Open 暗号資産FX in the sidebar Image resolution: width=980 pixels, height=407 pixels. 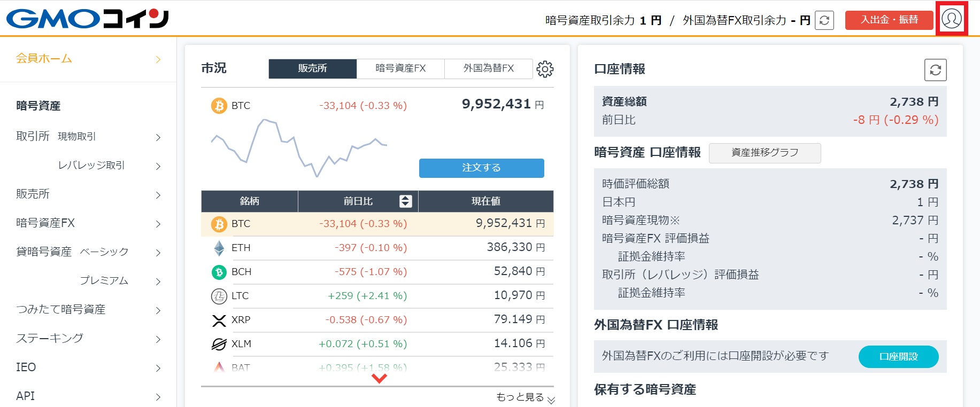point(88,223)
